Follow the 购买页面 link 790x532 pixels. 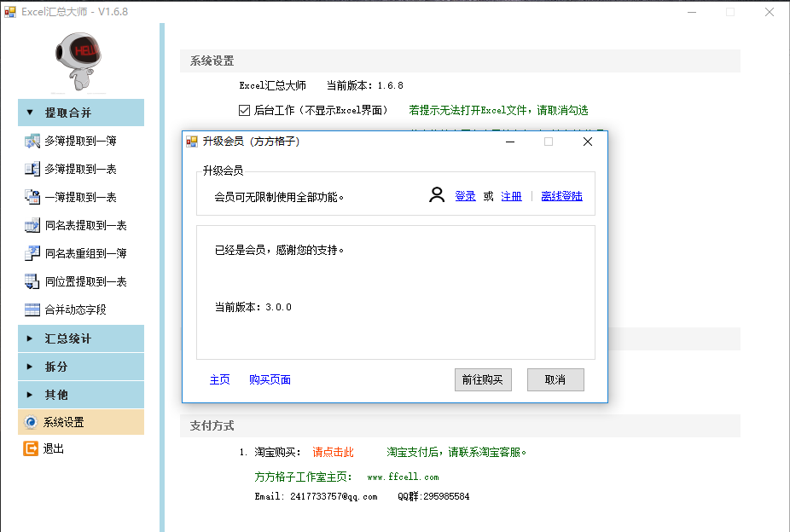tap(270, 379)
